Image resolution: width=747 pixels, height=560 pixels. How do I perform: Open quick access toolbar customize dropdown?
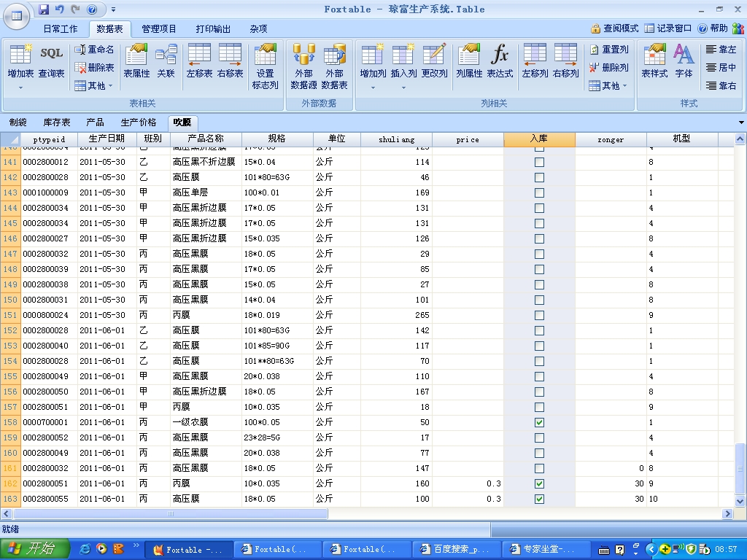pos(113,9)
